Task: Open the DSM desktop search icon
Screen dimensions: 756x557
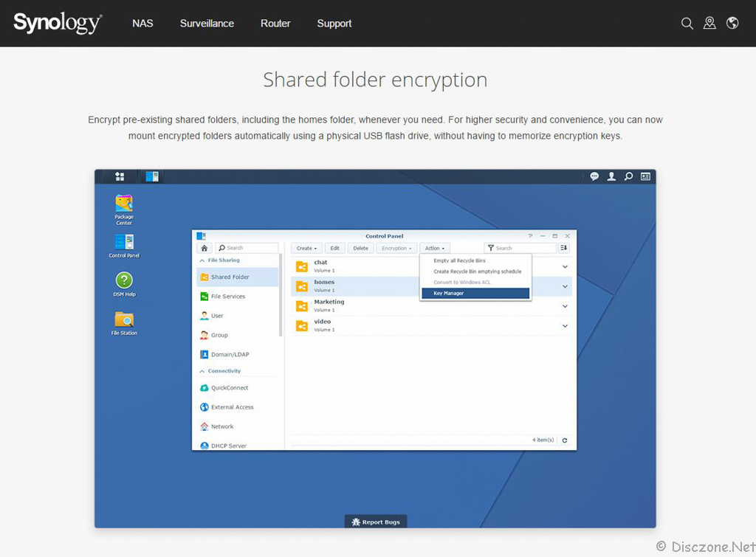Action: click(628, 176)
